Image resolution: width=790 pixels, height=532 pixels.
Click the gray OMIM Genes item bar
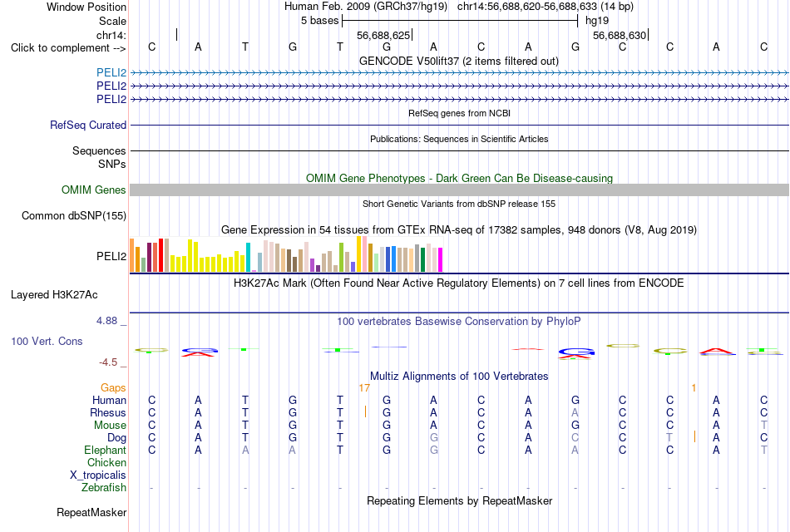pyautogui.click(x=459, y=190)
